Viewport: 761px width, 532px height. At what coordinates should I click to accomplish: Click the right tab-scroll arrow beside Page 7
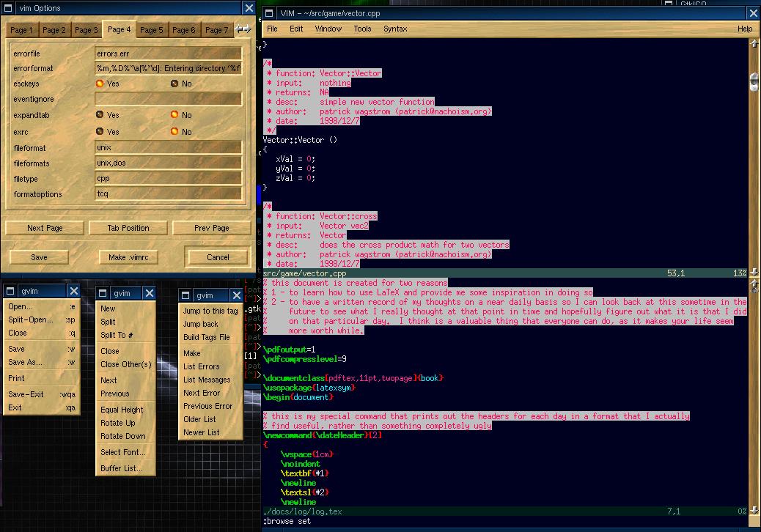point(249,29)
